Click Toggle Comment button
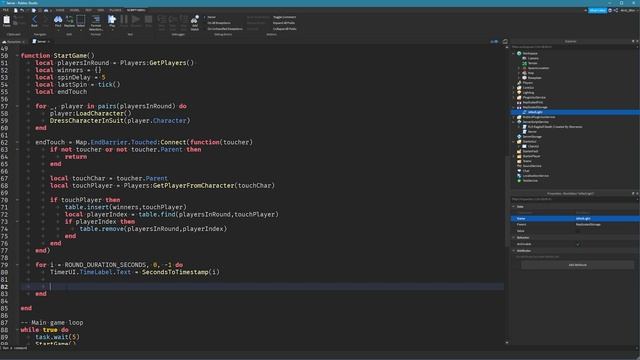 [284, 17]
